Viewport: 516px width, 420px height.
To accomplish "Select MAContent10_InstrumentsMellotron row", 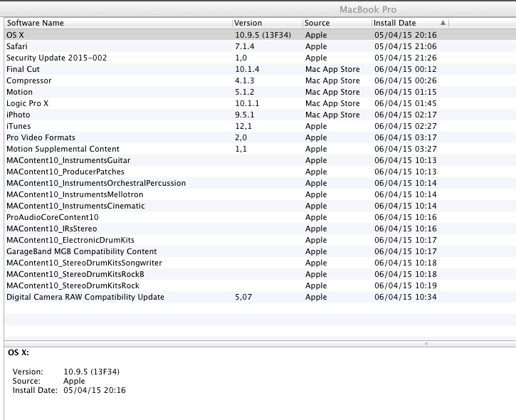I will 260,194.
